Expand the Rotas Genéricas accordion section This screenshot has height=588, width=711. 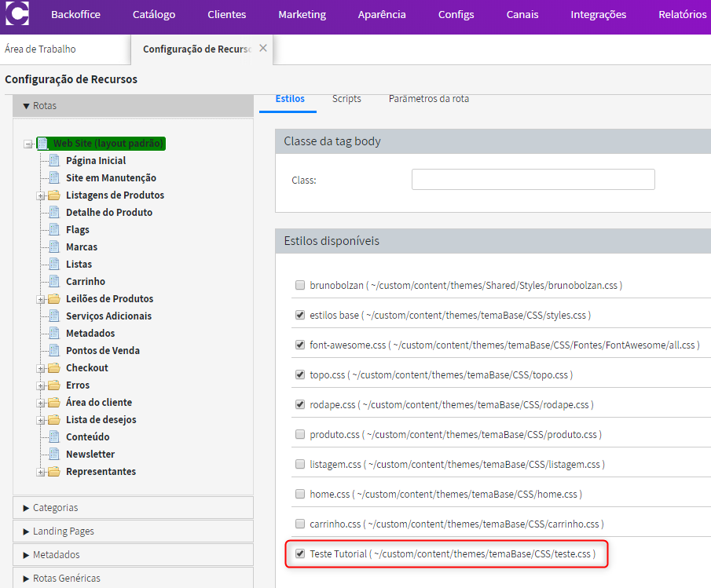click(134, 579)
